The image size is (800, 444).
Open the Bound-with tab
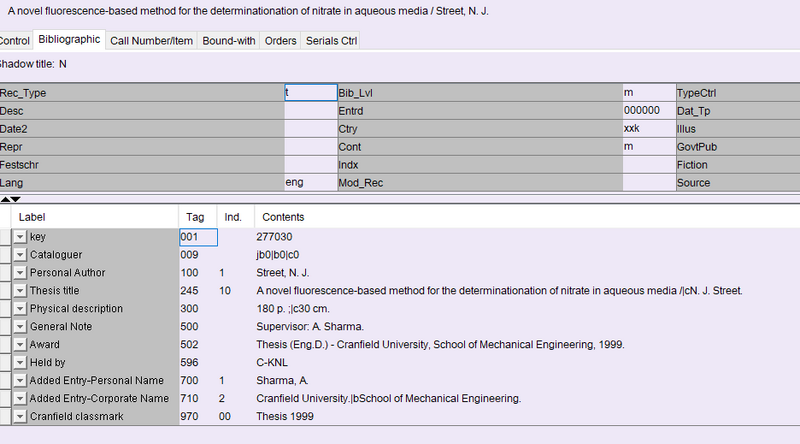[x=229, y=41]
